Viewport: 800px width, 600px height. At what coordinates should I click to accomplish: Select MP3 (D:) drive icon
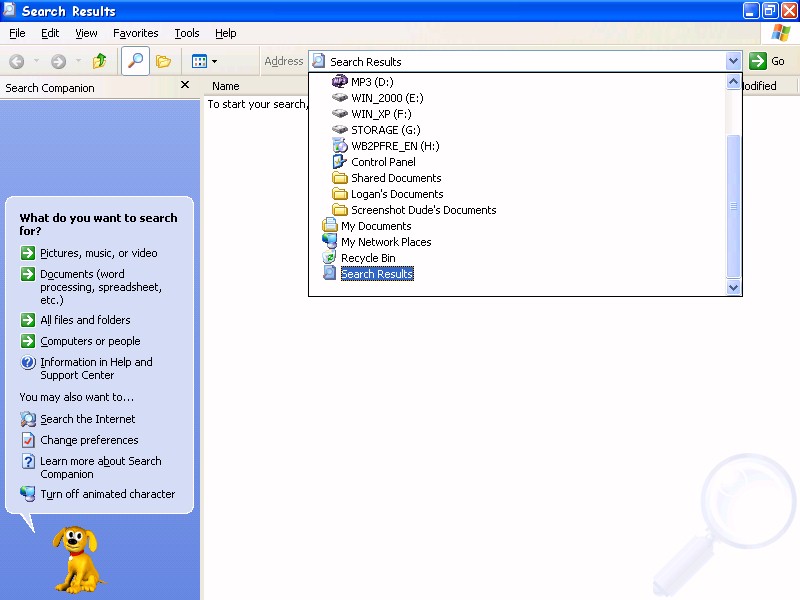(339, 82)
